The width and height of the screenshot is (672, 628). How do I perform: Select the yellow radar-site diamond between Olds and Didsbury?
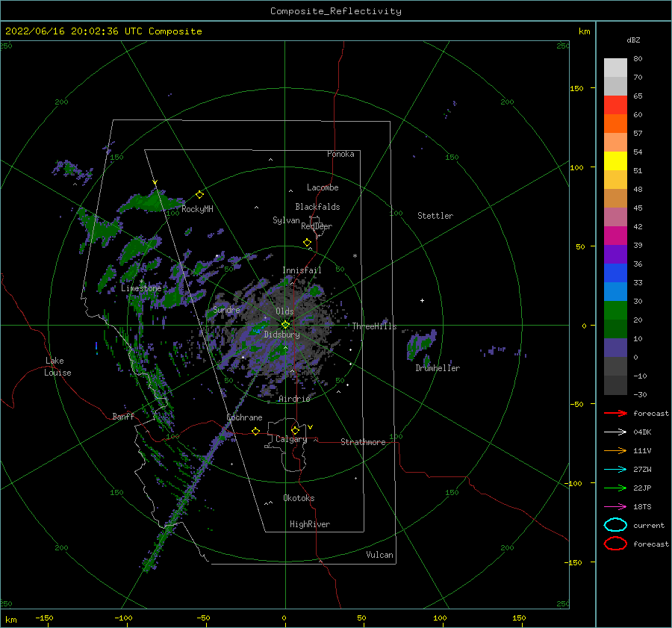[x=285, y=325]
